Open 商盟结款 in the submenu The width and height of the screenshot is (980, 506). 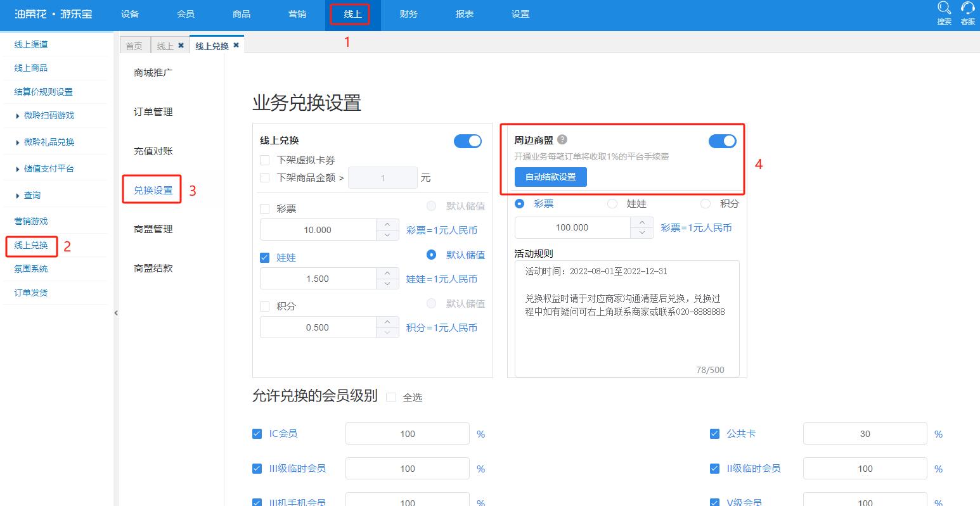[x=153, y=269]
